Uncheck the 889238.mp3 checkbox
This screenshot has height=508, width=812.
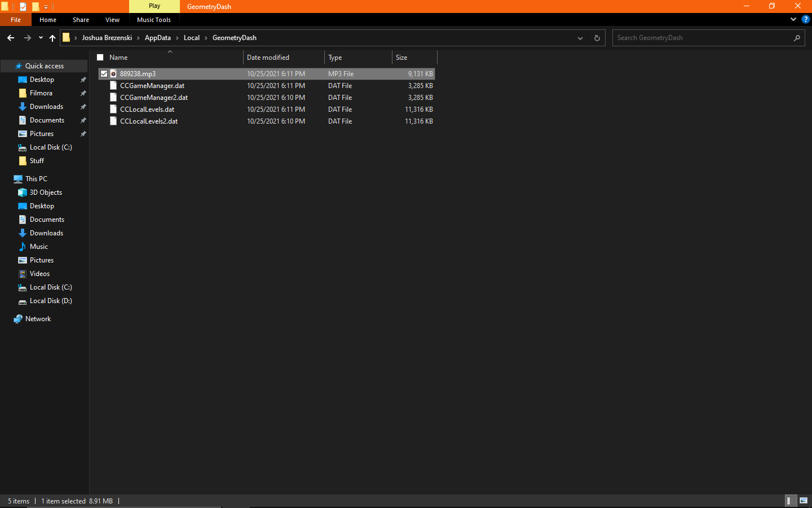click(104, 73)
